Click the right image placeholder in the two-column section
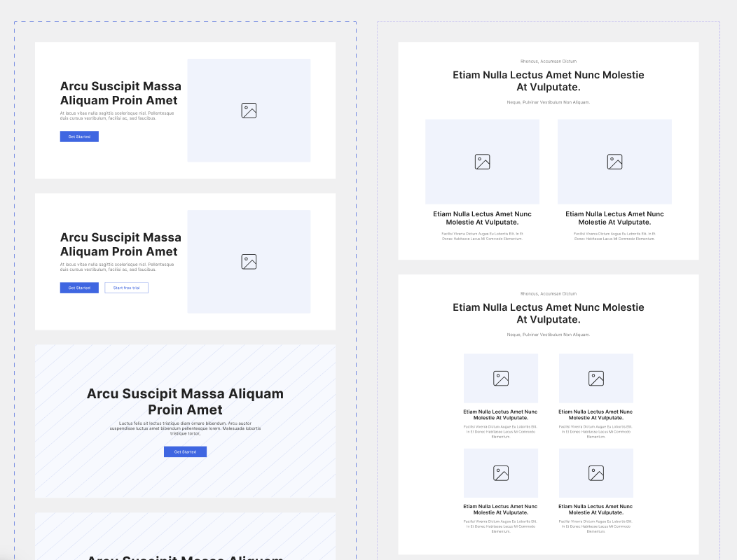The image size is (737, 560). pos(614,161)
